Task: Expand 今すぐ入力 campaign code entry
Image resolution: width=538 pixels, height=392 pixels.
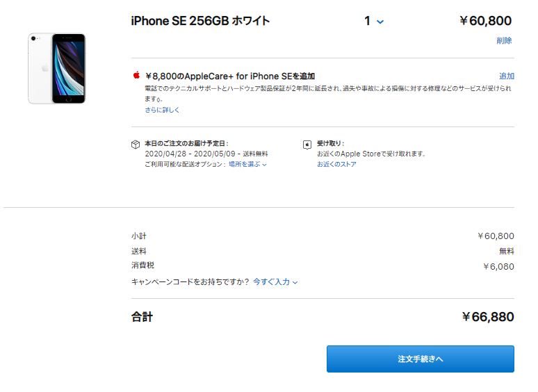Action: click(x=275, y=282)
